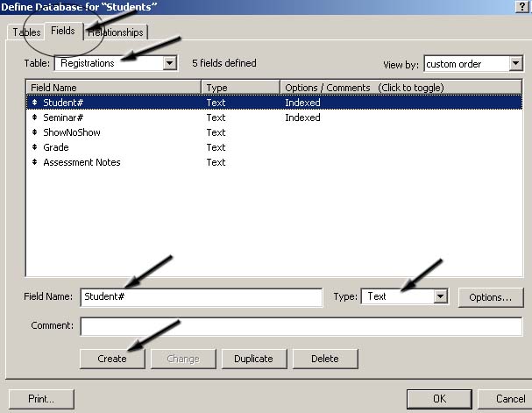Switch to the Relationships tab

pyautogui.click(x=116, y=32)
